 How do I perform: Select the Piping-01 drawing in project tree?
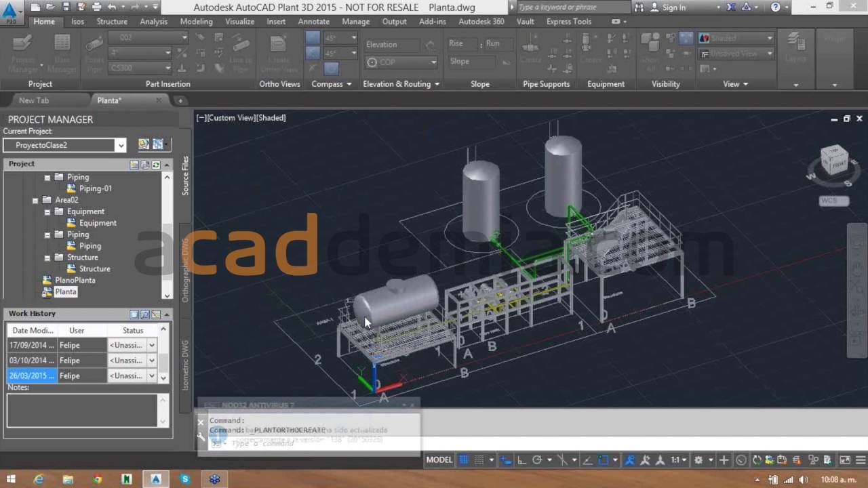tap(95, 188)
